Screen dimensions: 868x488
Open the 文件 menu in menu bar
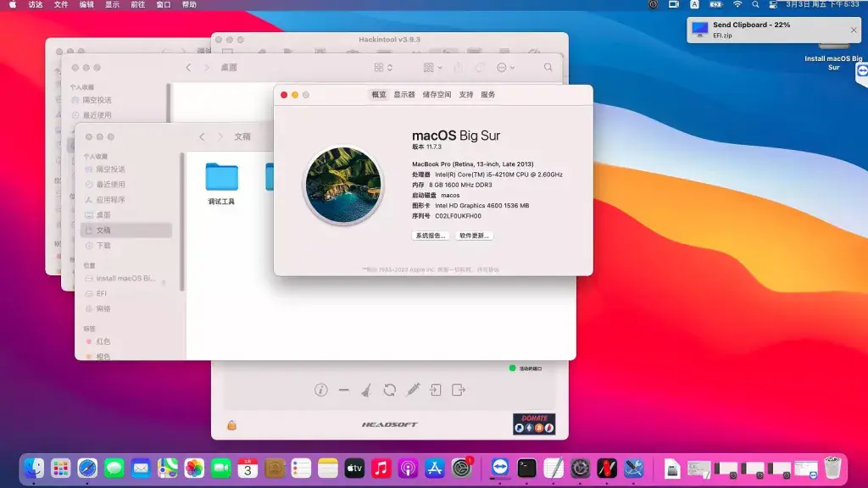[x=61, y=4]
